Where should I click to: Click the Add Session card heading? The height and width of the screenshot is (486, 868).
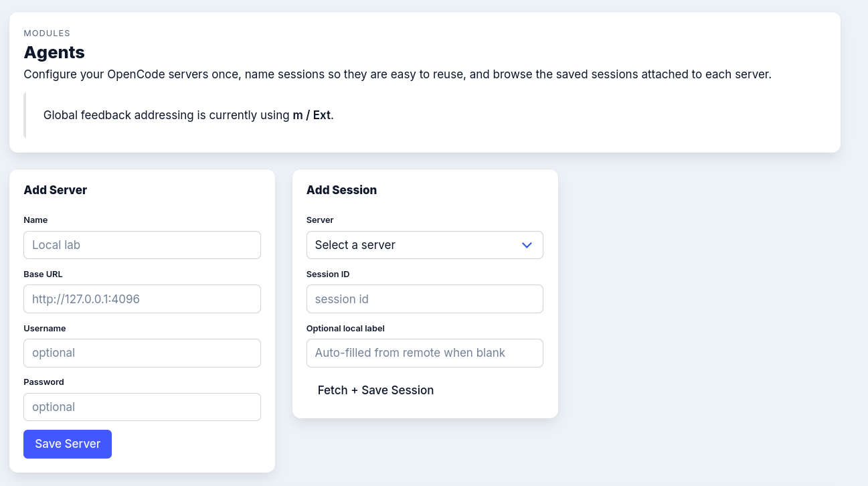[341, 190]
